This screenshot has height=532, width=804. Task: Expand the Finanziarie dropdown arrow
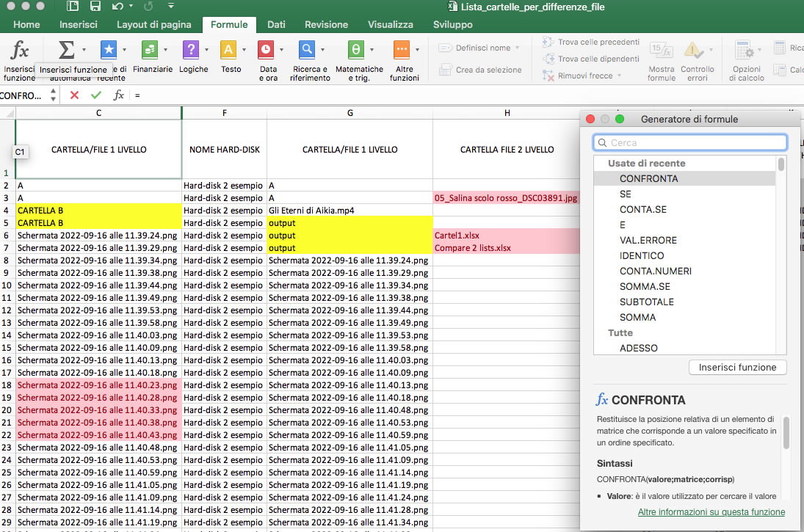pyautogui.click(x=165, y=50)
